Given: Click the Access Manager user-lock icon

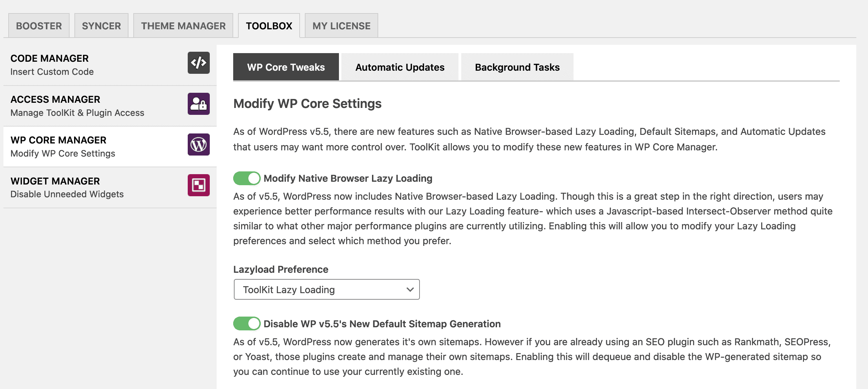Looking at the screenshot, I should pos(199,104).
